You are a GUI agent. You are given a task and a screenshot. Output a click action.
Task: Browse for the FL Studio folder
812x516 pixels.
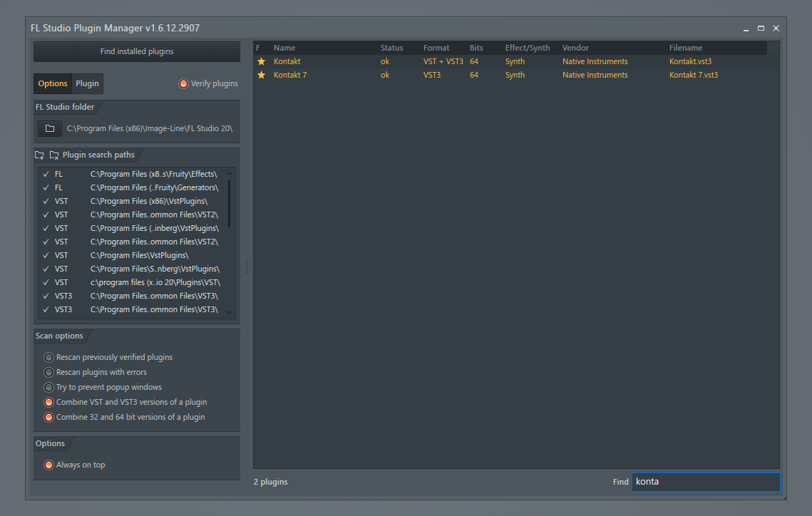click(48, 128)
